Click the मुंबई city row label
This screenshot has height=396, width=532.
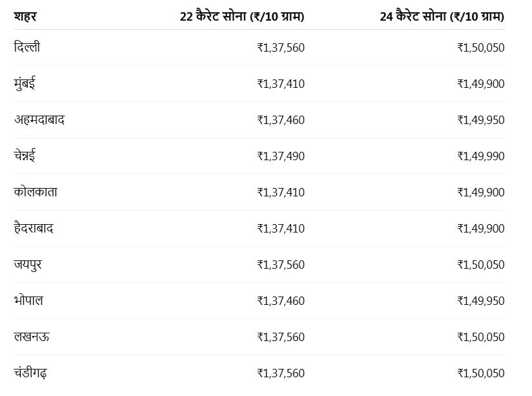pos(25,83)
